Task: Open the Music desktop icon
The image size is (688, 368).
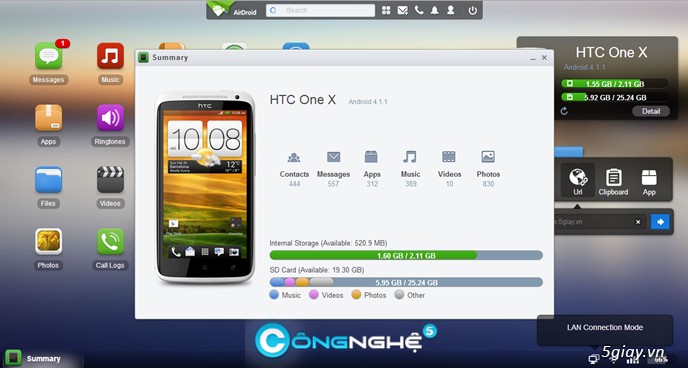Action: click(110, 56)
